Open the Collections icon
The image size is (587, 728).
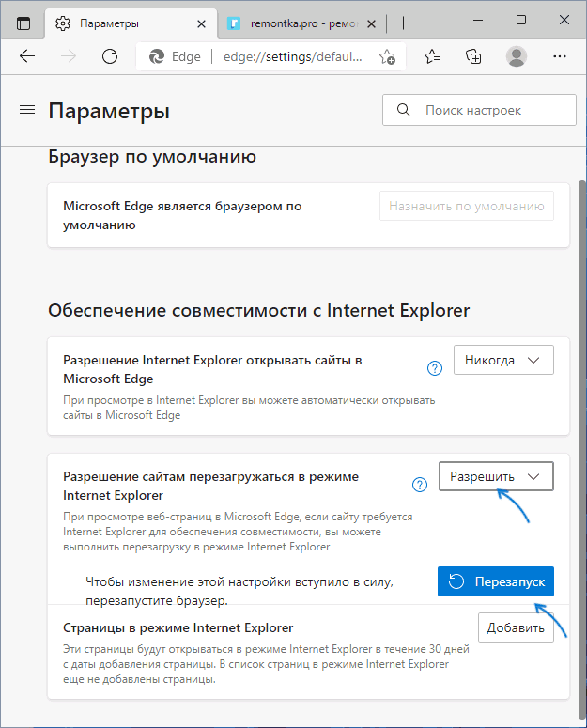click(473, 56)
